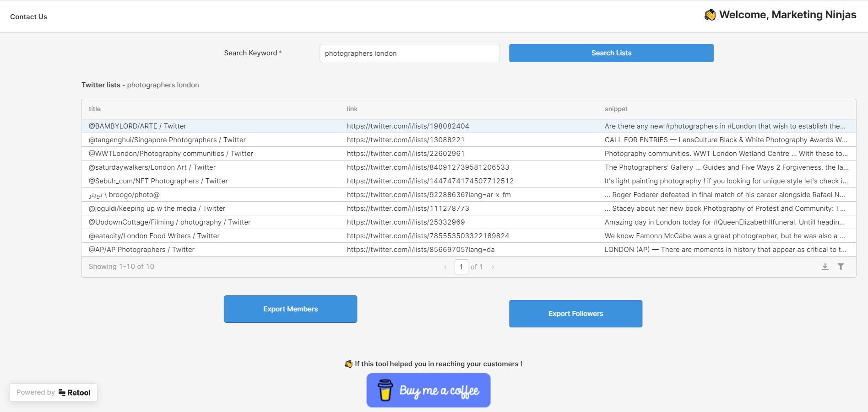Viewport: 868px width, 412px height.
Task: Click snippet starting 'LONDON (AP)'
Action: coord(726,250)
